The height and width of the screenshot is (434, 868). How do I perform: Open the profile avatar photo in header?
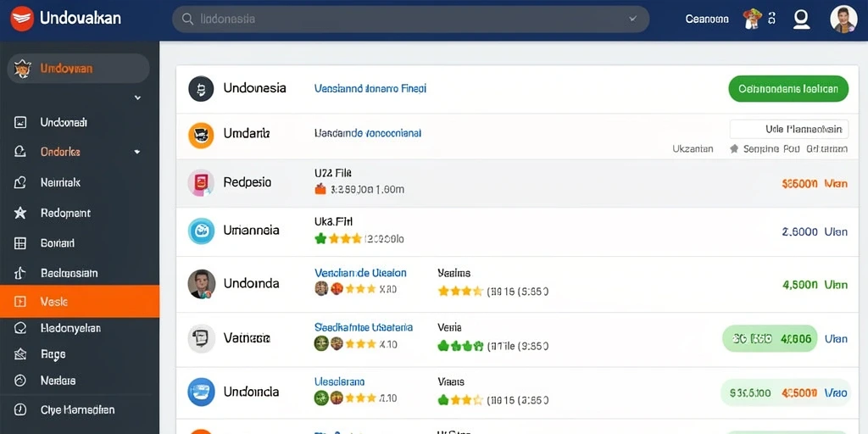click(x=843, y=19)
